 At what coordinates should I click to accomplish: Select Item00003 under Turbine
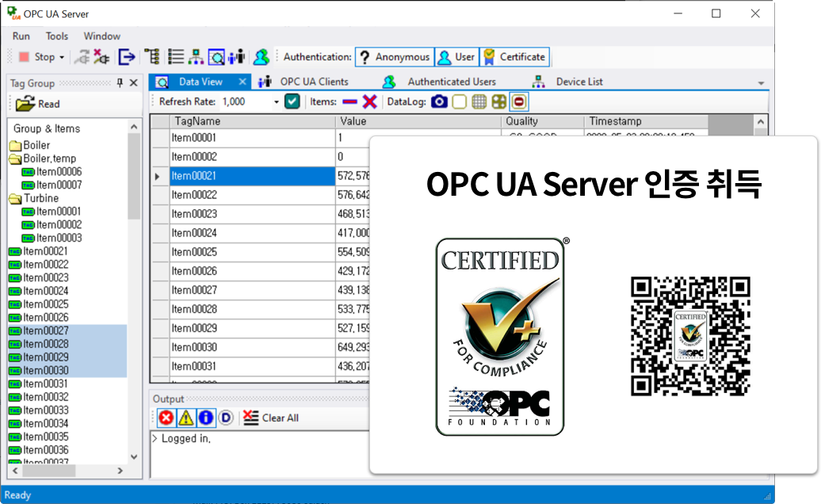click(52, 238)
